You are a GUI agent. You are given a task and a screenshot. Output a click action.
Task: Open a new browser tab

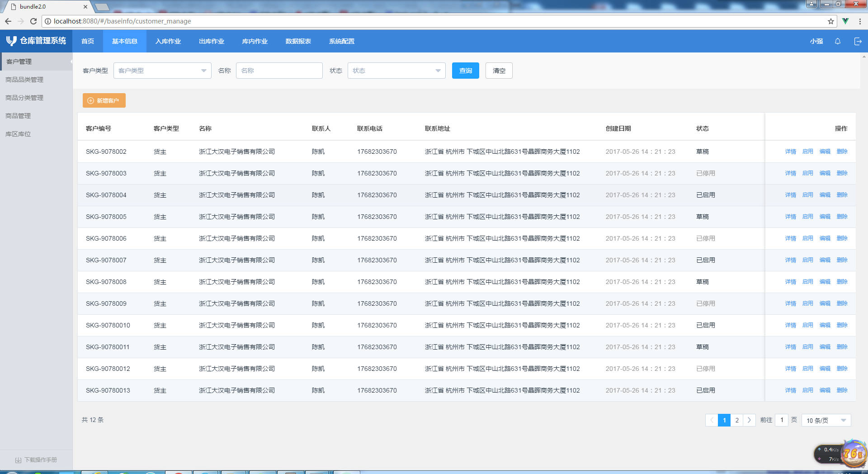point(102,7)
